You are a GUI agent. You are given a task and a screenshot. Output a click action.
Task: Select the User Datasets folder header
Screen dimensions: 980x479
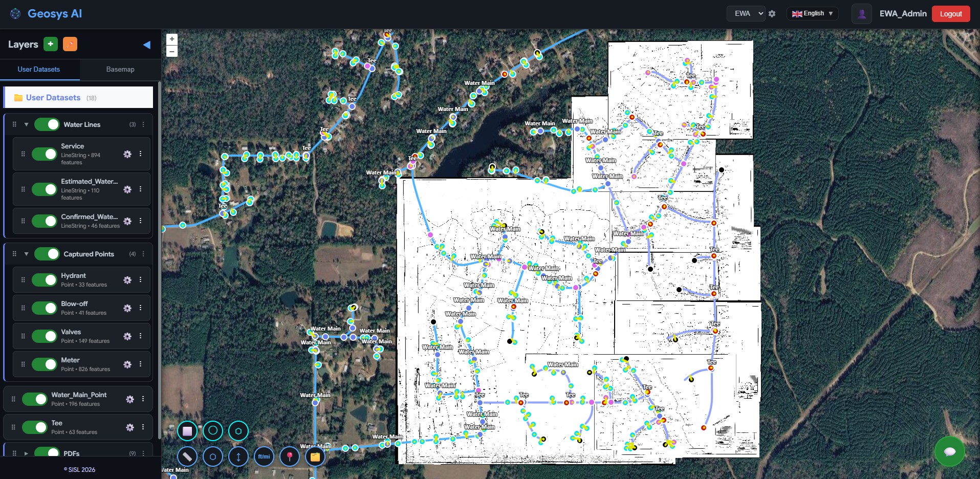79,97
